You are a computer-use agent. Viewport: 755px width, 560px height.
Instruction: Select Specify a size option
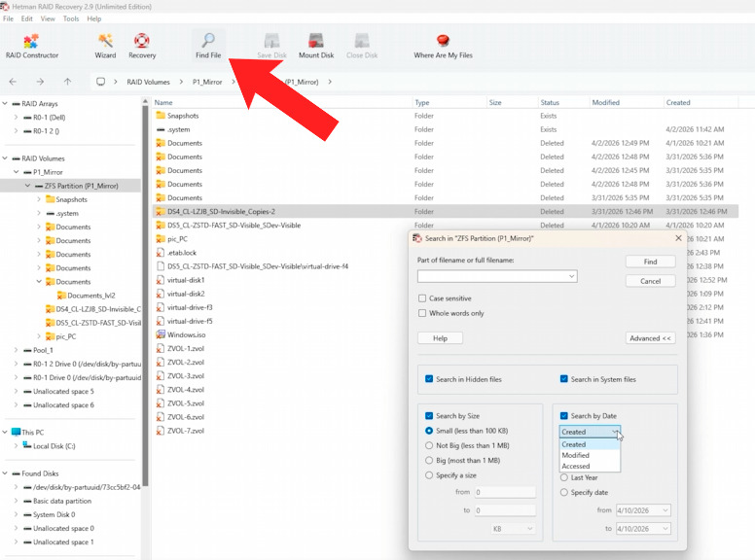pyautogui.click(x=429, y=475)
